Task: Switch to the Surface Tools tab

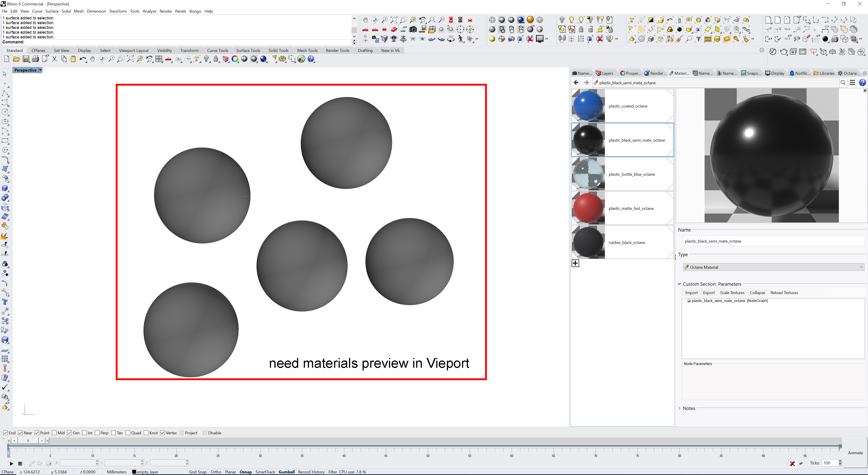Action: pos(248,51)
